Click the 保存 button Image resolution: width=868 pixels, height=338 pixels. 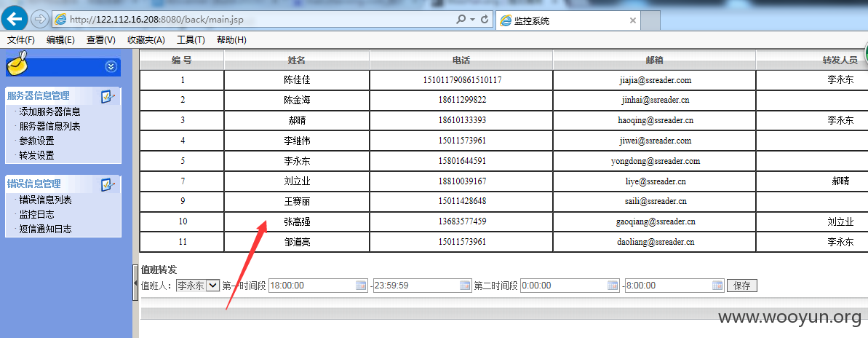742,286
